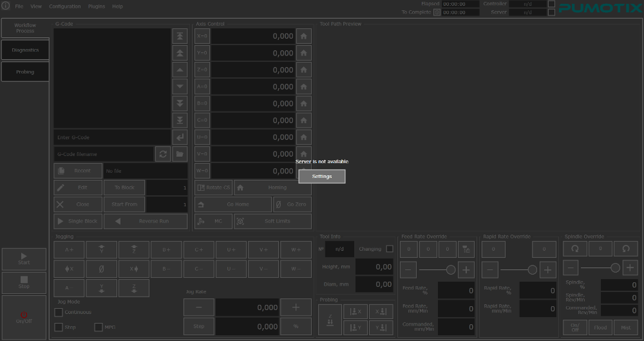The image size is (644, 341).
Task: Click the To Complete estimate icon
Action: tap(437, 12)
